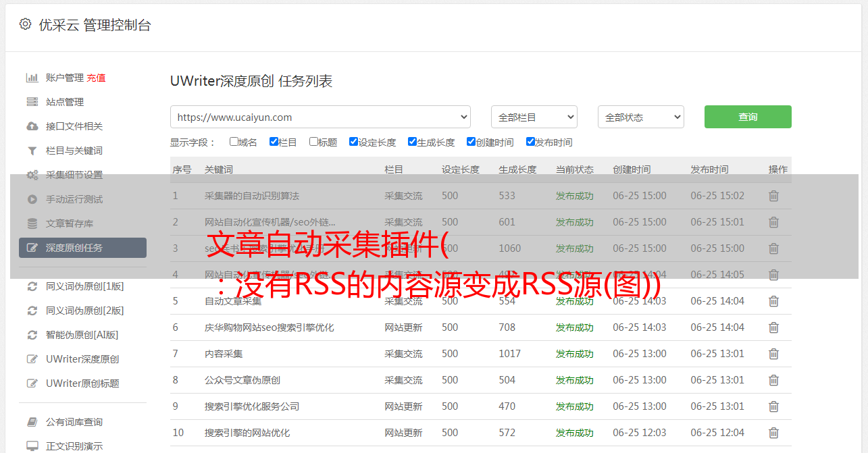Click the red 充值 link
This screenshot has width=868, height=453.
(96, 78)
